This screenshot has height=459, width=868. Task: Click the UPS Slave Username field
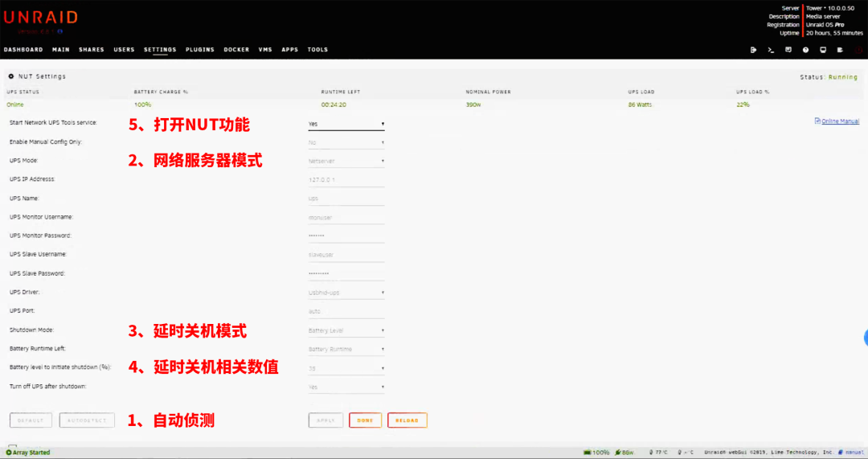[x=346, y=256]
